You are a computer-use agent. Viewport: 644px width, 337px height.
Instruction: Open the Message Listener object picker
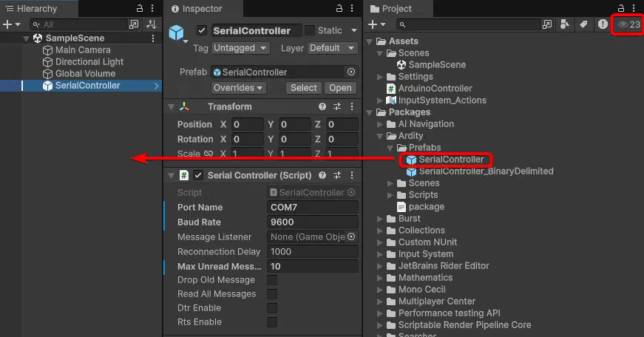[x=351, y=236]
